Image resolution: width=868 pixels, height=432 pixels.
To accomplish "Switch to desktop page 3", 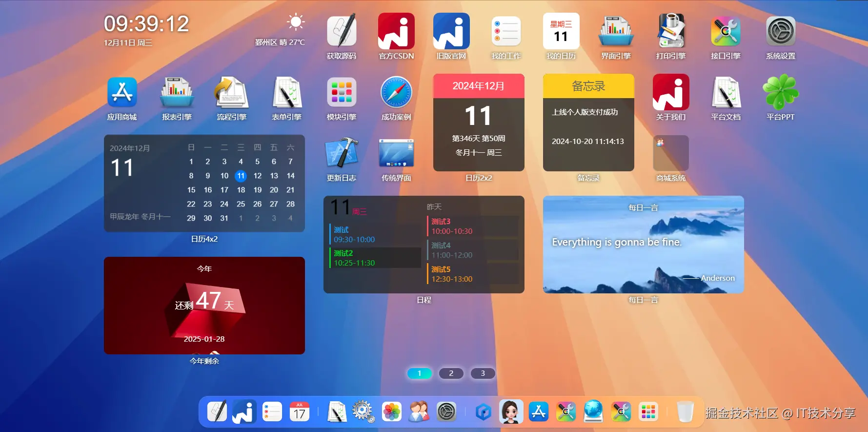I will (483, 373).
